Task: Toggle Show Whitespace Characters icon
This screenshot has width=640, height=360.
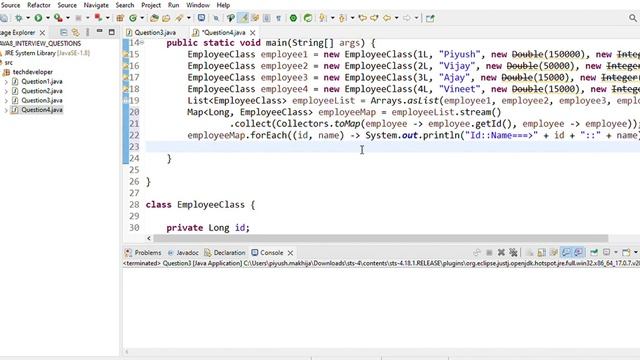Action: (278, 18)
